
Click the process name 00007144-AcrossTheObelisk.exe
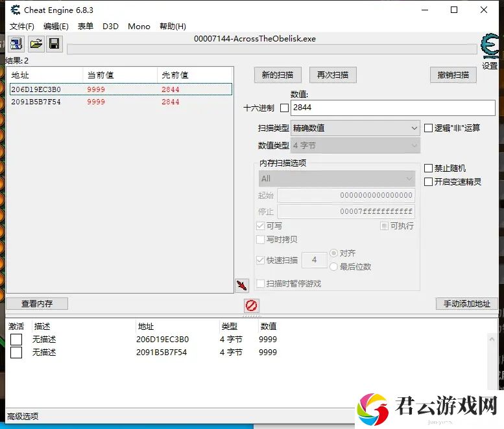[x=254, y=39]
